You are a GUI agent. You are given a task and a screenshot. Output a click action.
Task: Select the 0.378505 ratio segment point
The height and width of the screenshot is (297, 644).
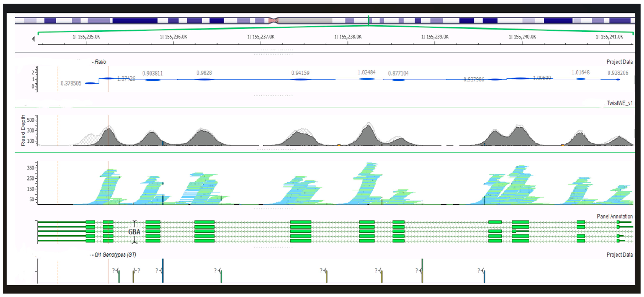(x=90, y=83)
